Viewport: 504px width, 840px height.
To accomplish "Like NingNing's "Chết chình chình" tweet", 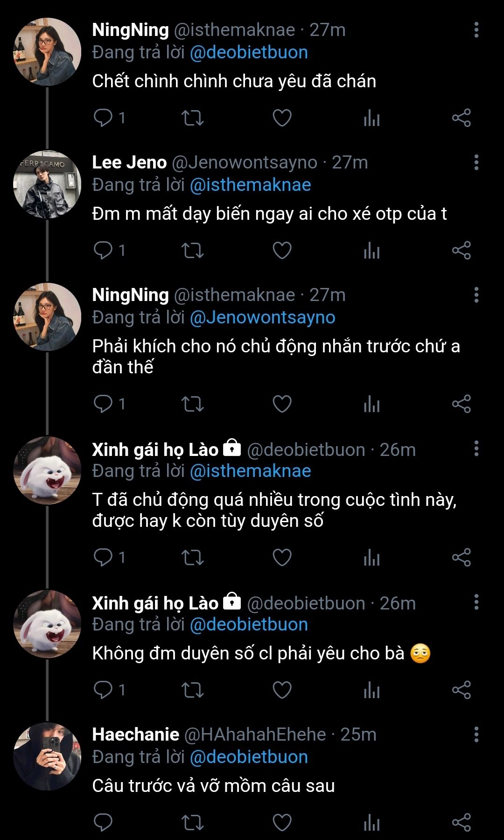I will [x=282, y=118].
